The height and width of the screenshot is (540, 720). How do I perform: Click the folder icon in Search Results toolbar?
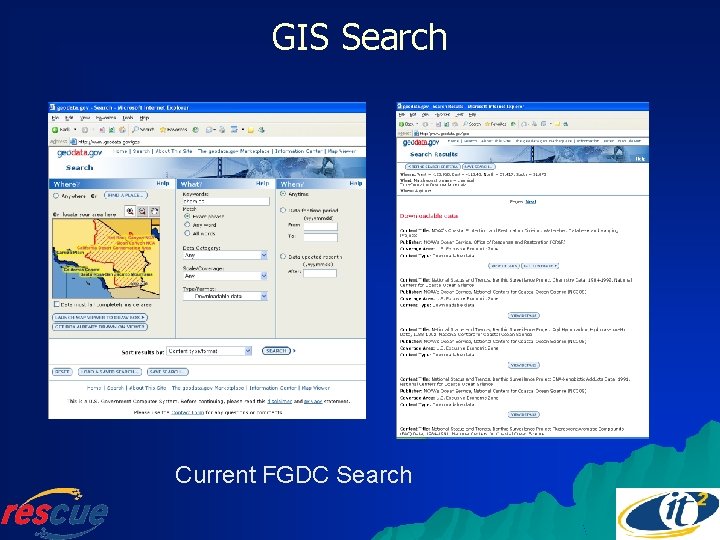557,124
